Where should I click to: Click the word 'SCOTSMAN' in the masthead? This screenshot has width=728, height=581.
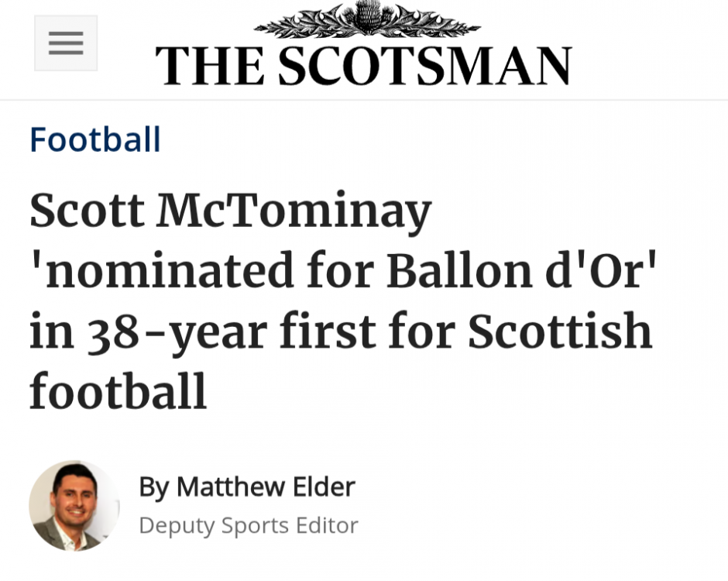[x=424, y=67]
